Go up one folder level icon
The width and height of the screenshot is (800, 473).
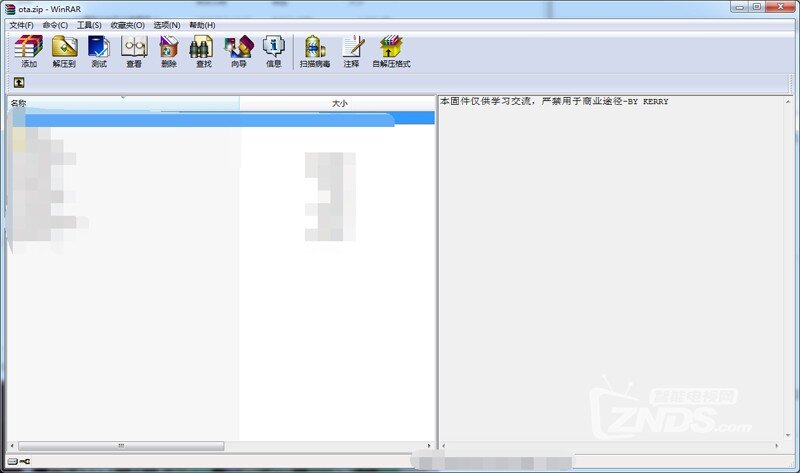coord(19,82)
